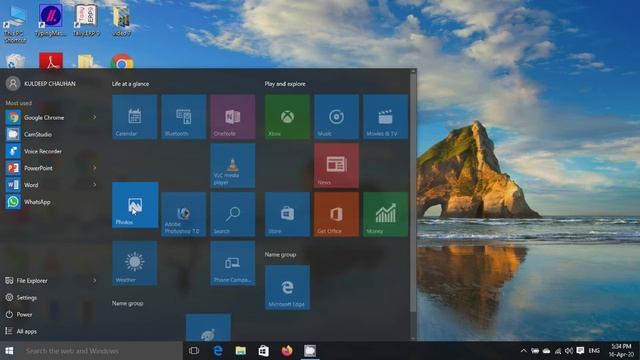Open the Money tile
Viewport: 640px width, 360px height.
(385, 214)
